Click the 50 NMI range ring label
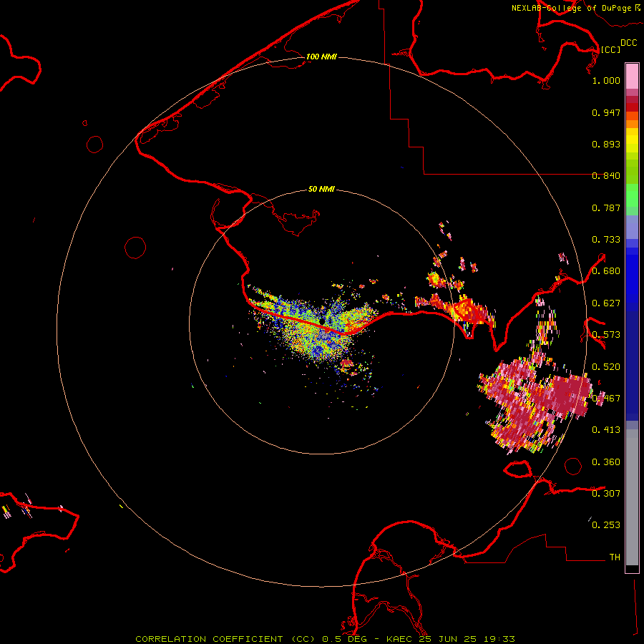 tap(321, 190)
